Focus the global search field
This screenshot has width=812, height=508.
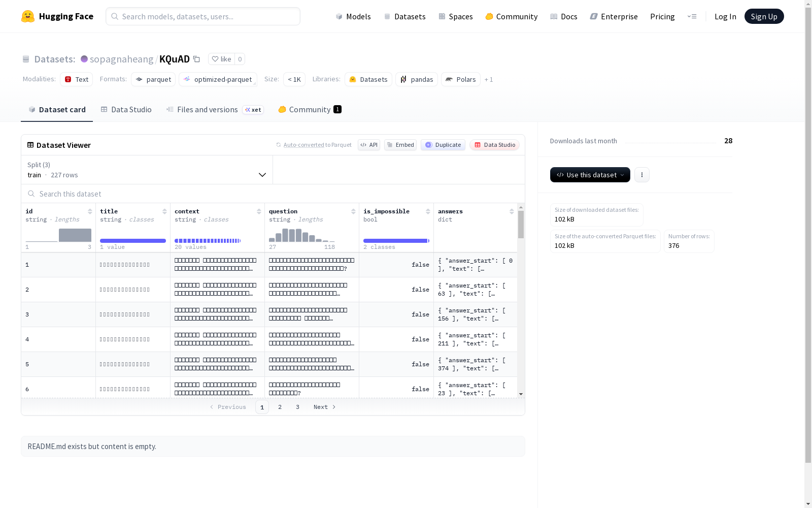point(203,16)
